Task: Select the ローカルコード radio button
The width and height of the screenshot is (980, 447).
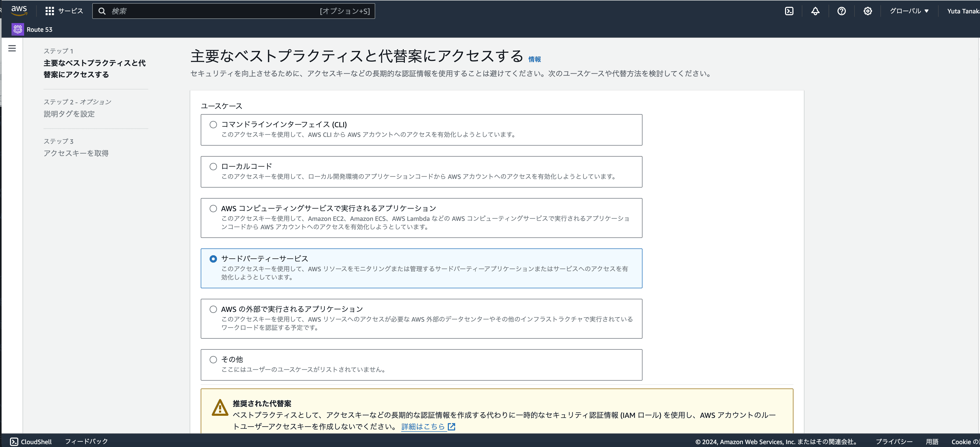Action: point(213,166)
